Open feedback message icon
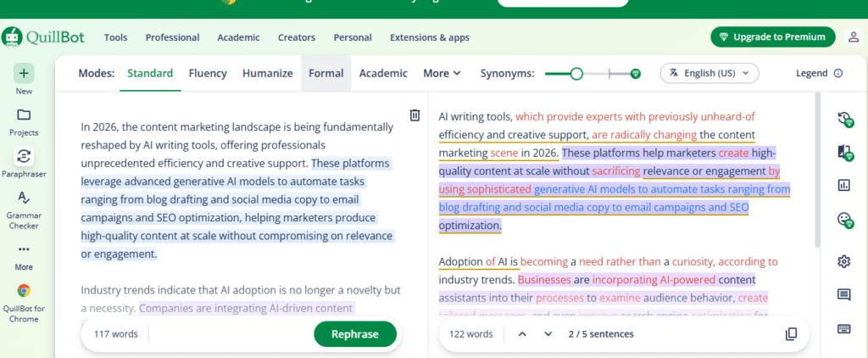868x358 pixels. tap(843, 295)
